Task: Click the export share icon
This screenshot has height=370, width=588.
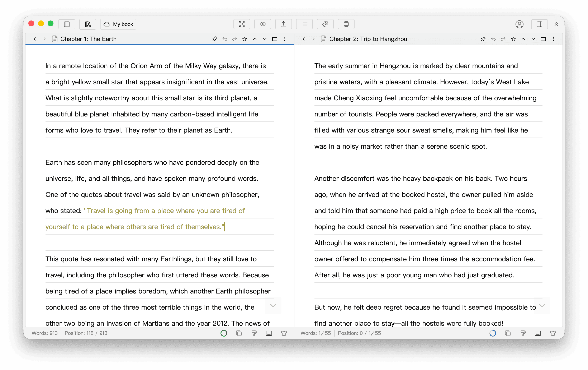Action: [x=283, y=24]
